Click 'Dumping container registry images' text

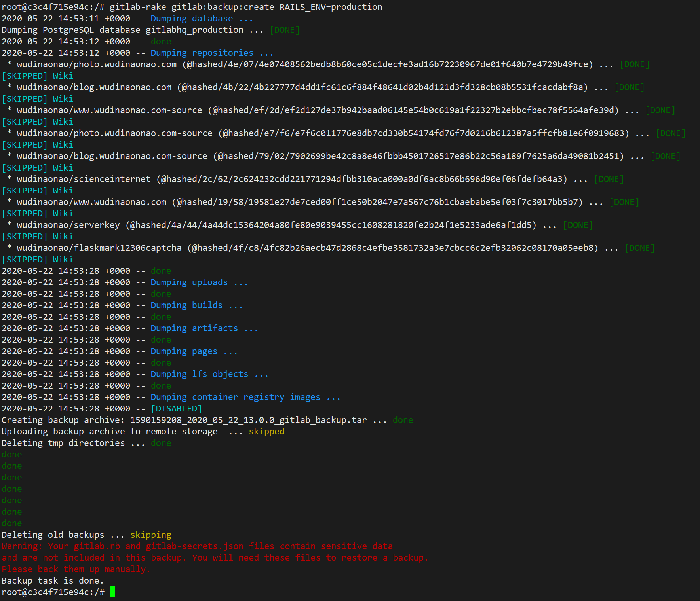[x=235, y=397]
